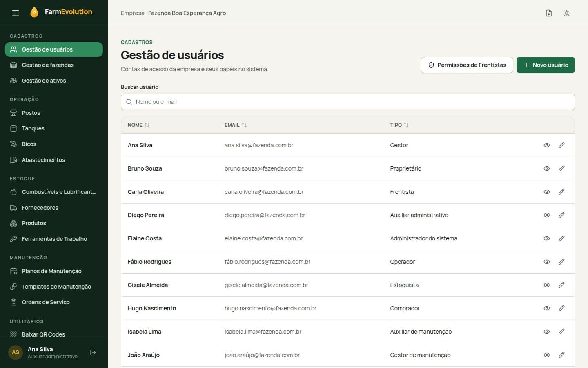
Task: Click ana.silva@fazenda.com.br email cell
Action: tap(259, 145)
